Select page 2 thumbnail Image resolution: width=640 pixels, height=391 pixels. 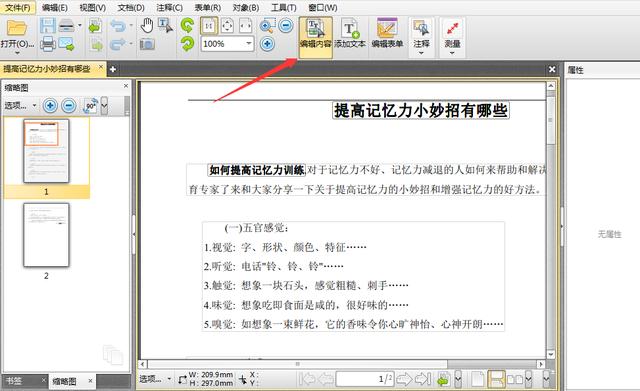point(46,235)
